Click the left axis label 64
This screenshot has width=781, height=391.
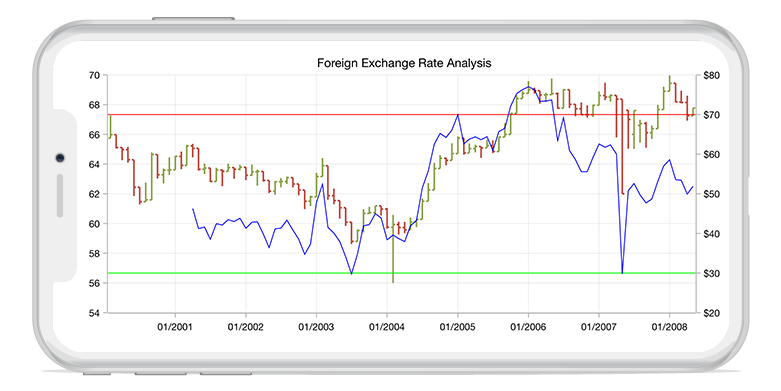[95, 164]
